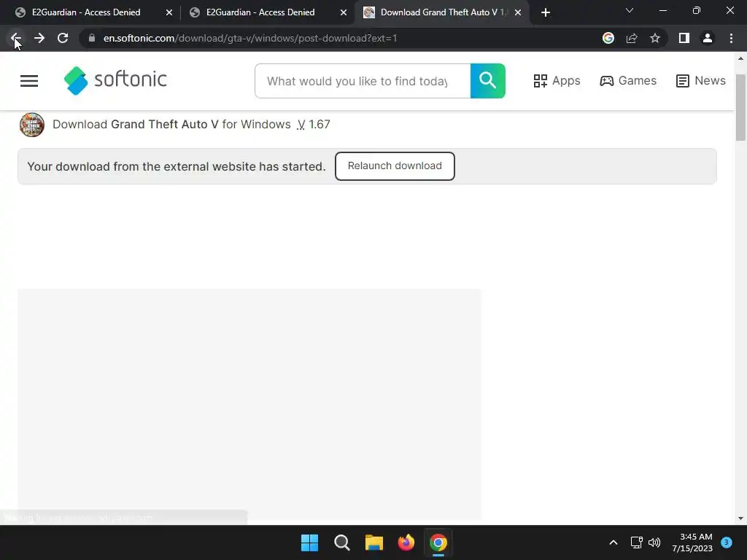
Task: Open a new tab with the plus button
Action: 546,12
